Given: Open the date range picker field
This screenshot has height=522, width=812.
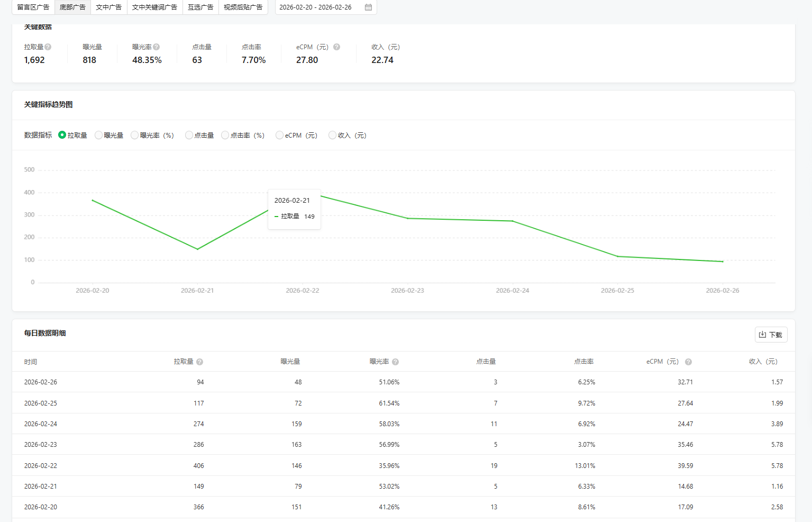Looking at the screenshot, I should [x=317, y=7].
